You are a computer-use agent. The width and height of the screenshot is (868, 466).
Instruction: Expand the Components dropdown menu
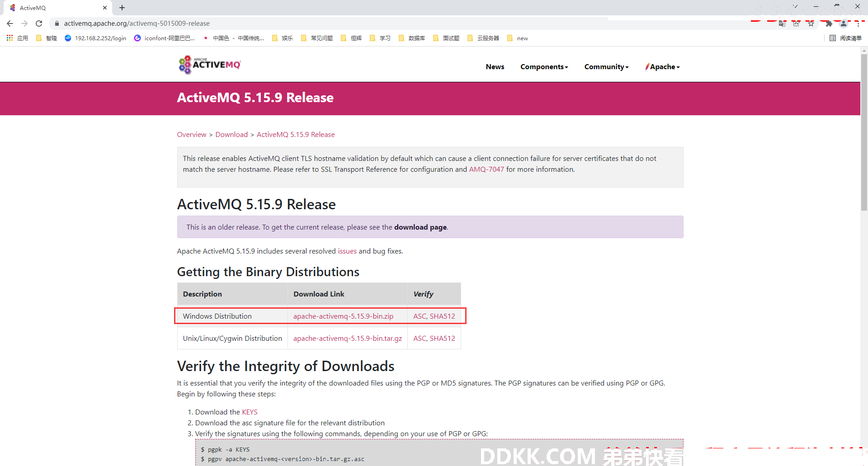point(544,67)
